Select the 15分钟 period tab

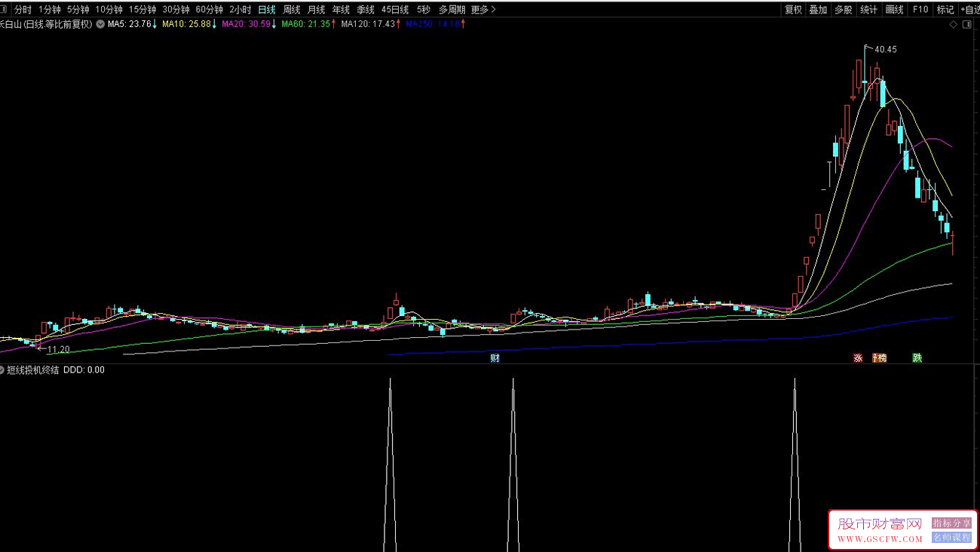pyautogui.click(x=142, y=10)
